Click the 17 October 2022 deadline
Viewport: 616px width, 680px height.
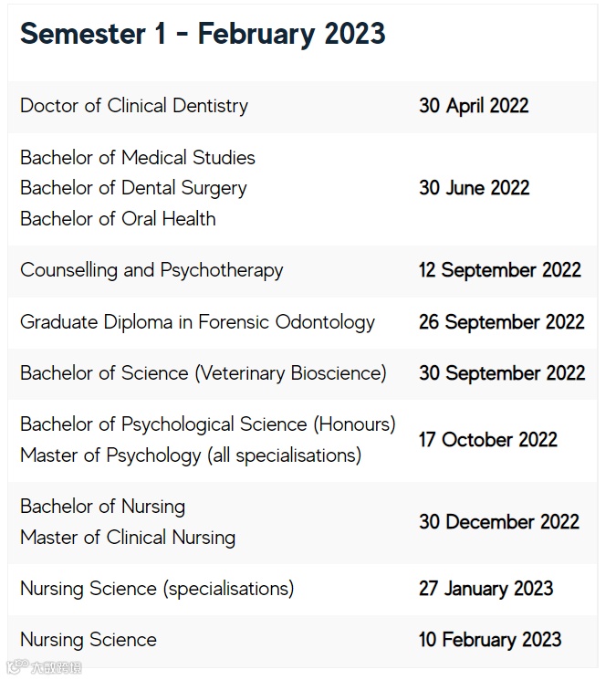coord(487,440)
